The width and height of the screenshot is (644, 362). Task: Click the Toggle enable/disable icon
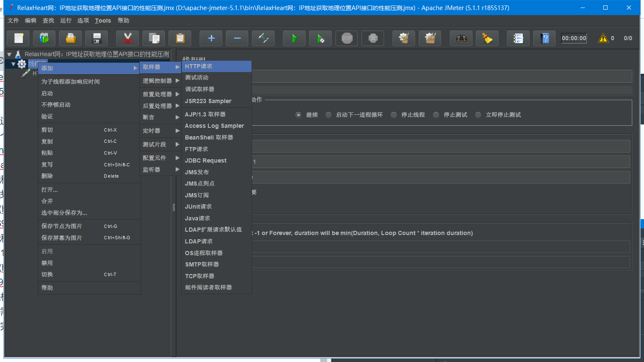263,38
